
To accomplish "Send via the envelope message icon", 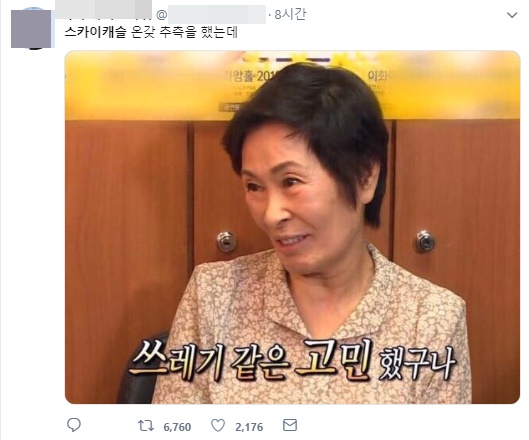I will tap(290, 425).
